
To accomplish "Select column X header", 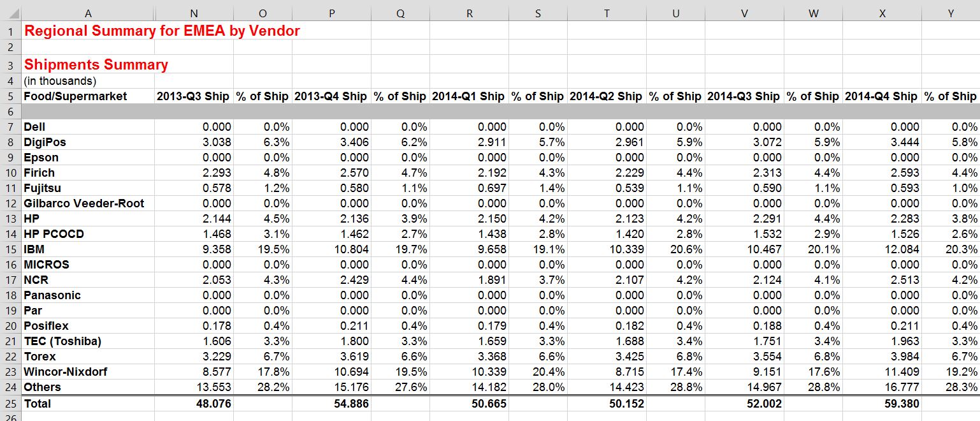I will pyautogui.click(x=882, y=12).
